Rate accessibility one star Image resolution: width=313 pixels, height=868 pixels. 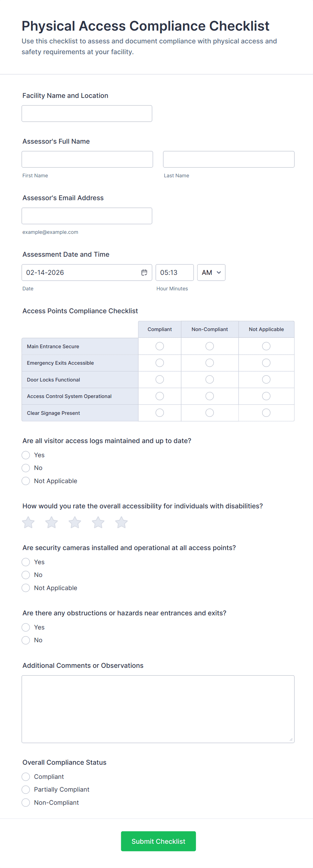(x=28, y=522)
